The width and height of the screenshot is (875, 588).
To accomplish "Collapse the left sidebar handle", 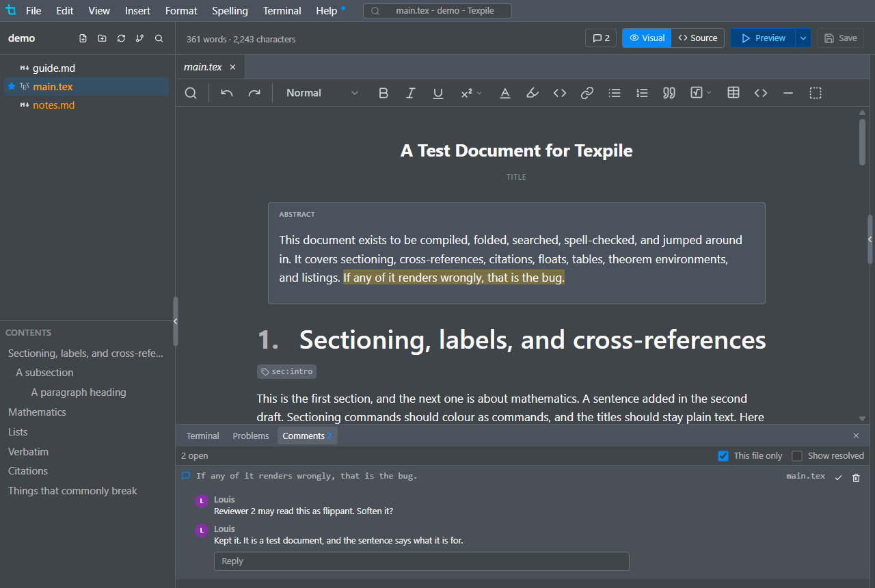I will pos(175,321).
